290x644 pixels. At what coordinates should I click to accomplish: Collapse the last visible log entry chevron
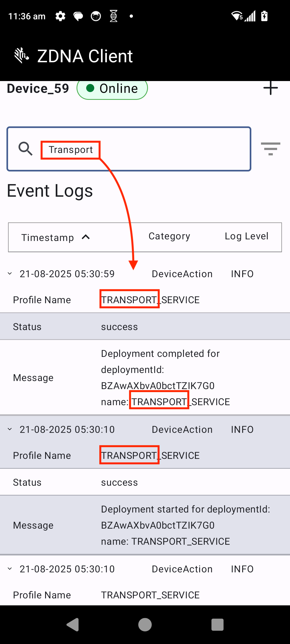(10, 569)
